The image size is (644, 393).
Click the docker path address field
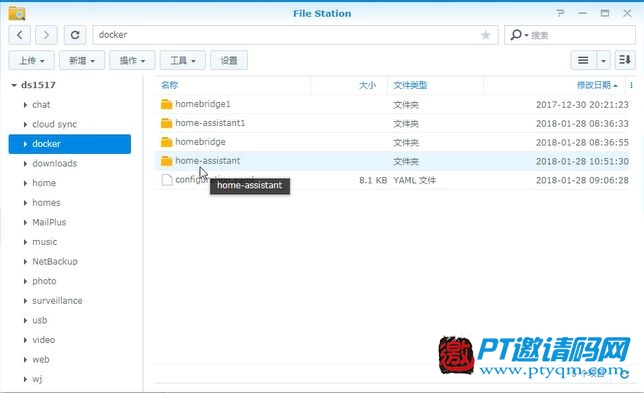pos(295,35)
